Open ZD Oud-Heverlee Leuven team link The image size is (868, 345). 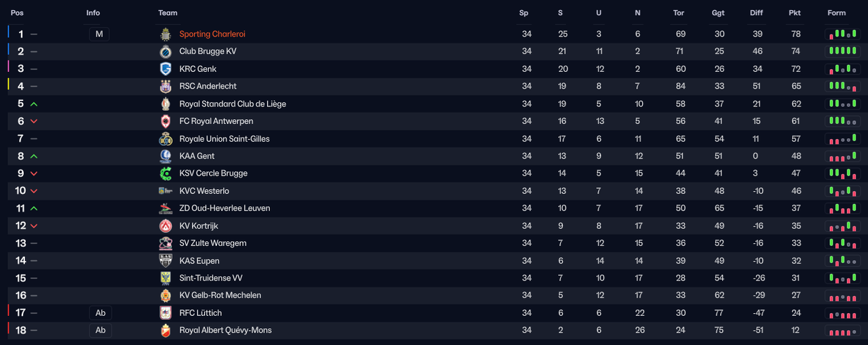point(224,208)
